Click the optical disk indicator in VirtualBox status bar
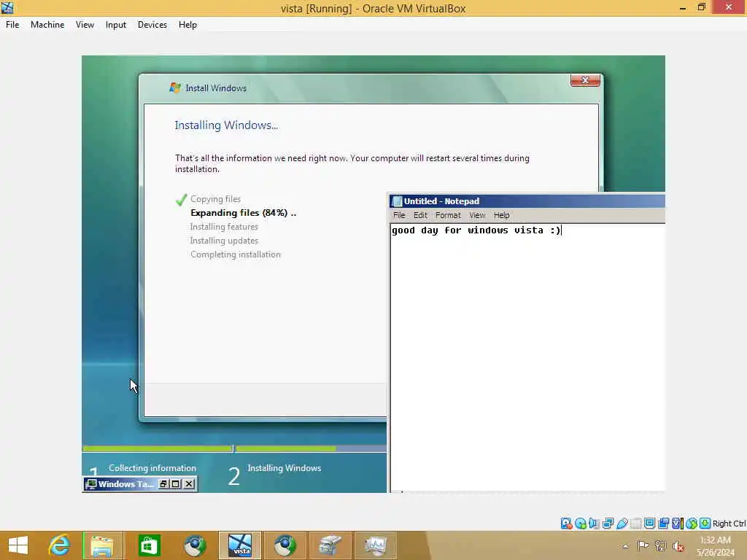Screen dimensions: 747x560 coord(580,524)
